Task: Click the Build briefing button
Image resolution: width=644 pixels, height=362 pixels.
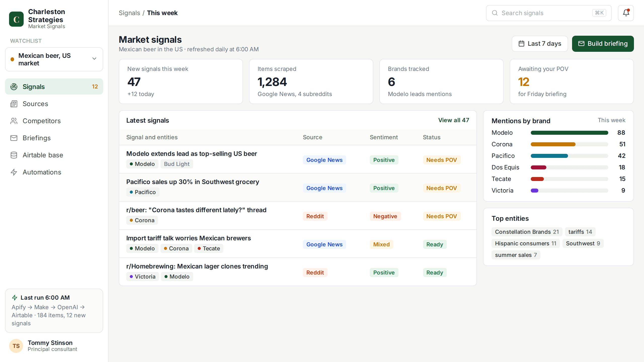Action: (x=603, y=44)
